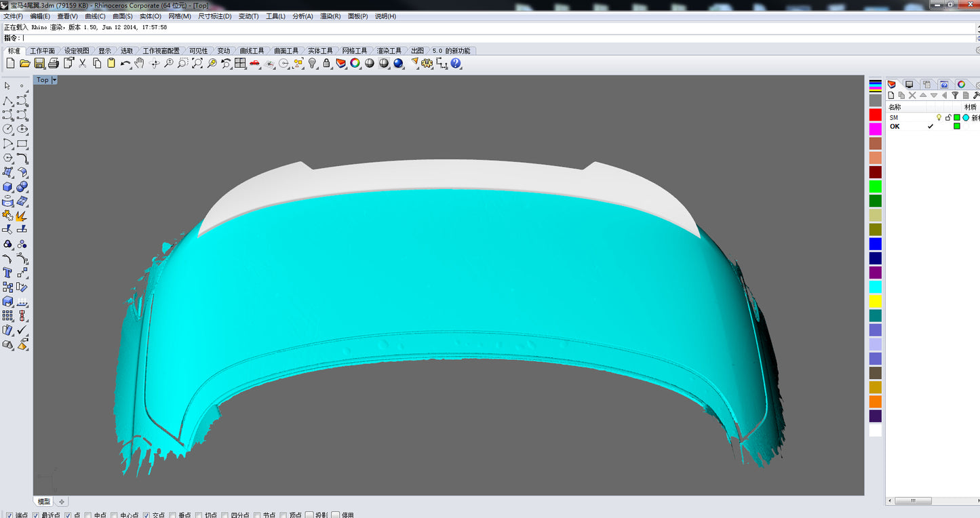Toggle SM layer visibility light bulb
This screenshot has width=980, height=518.
pyautogui.click(x=939, y=117)
